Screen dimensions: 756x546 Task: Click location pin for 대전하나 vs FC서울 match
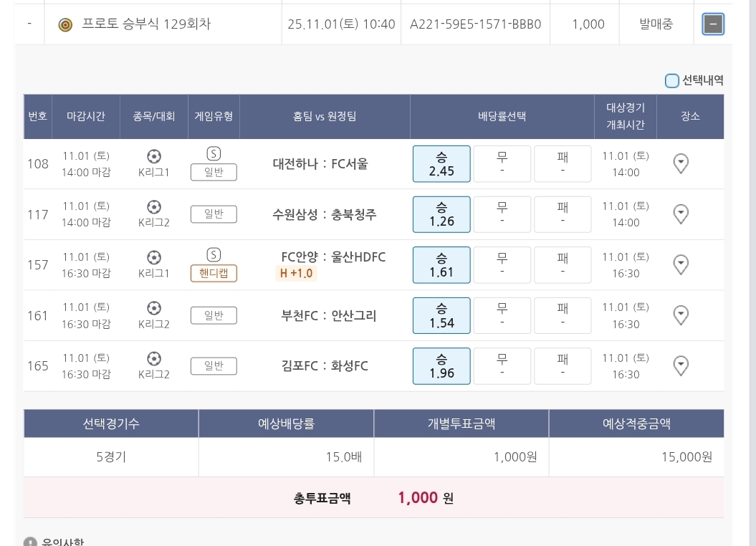[681, 164]
